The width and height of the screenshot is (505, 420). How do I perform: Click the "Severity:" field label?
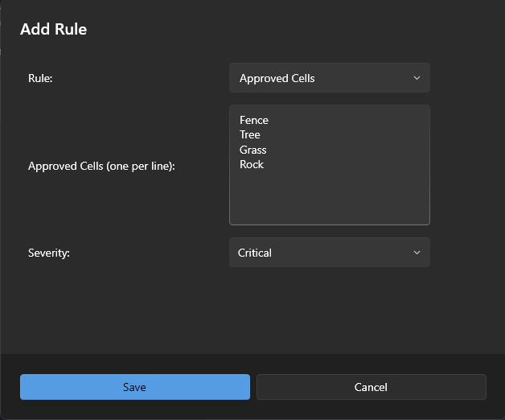pyautogui.click(x=49, y=253)
